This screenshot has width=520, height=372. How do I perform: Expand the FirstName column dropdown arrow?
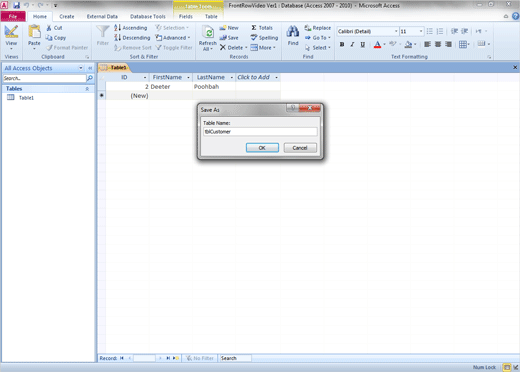pos(188,77)
